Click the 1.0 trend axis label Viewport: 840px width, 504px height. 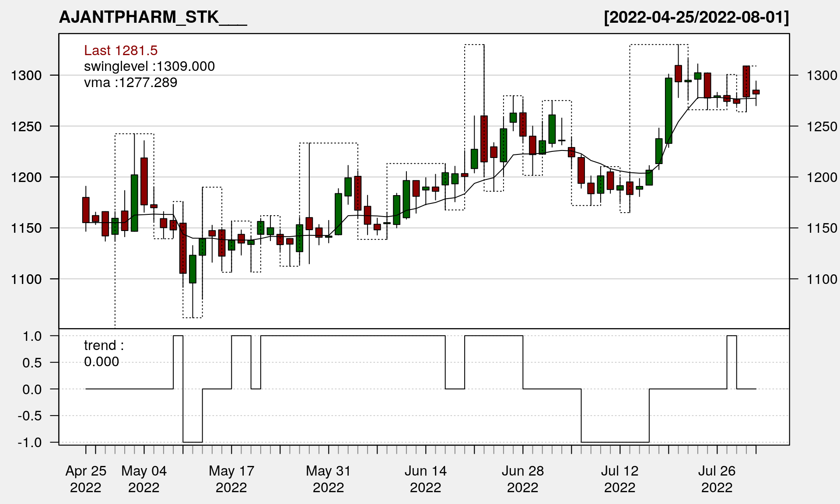coord(32,336)
